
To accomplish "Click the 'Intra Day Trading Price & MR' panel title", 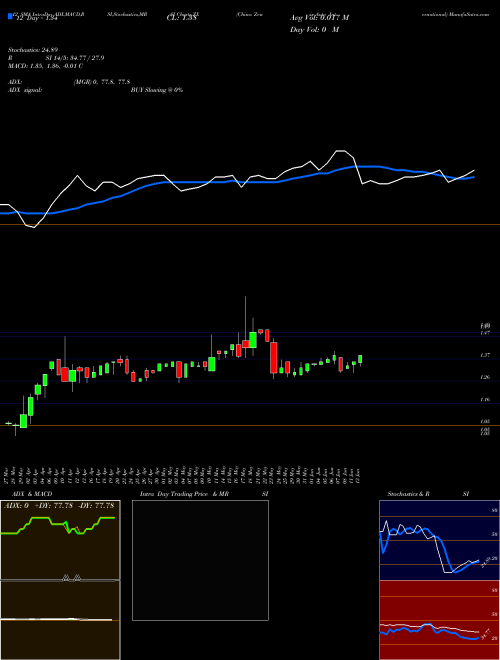I will coord(185,494).
